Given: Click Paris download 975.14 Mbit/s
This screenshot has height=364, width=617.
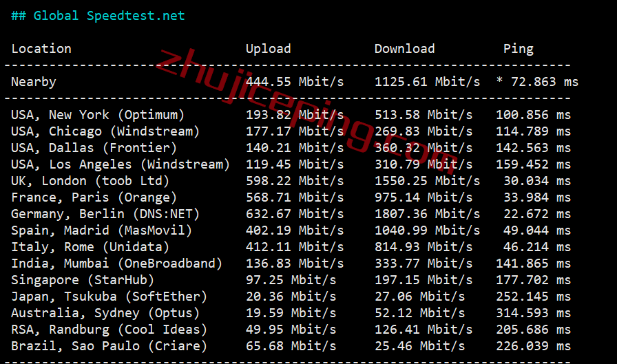Looking at the screenshot, I should click(x=423, y=197).
